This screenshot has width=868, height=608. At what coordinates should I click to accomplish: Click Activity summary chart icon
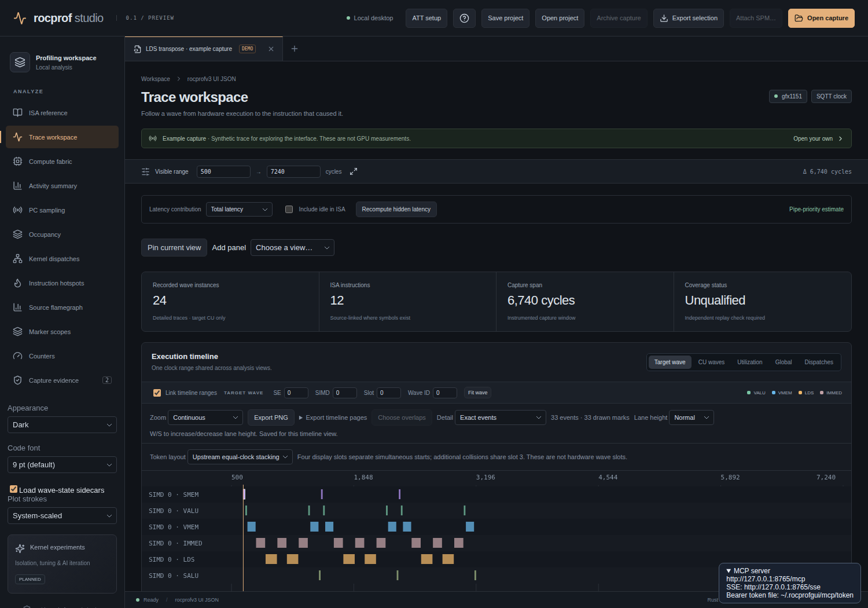pos(18,186)
